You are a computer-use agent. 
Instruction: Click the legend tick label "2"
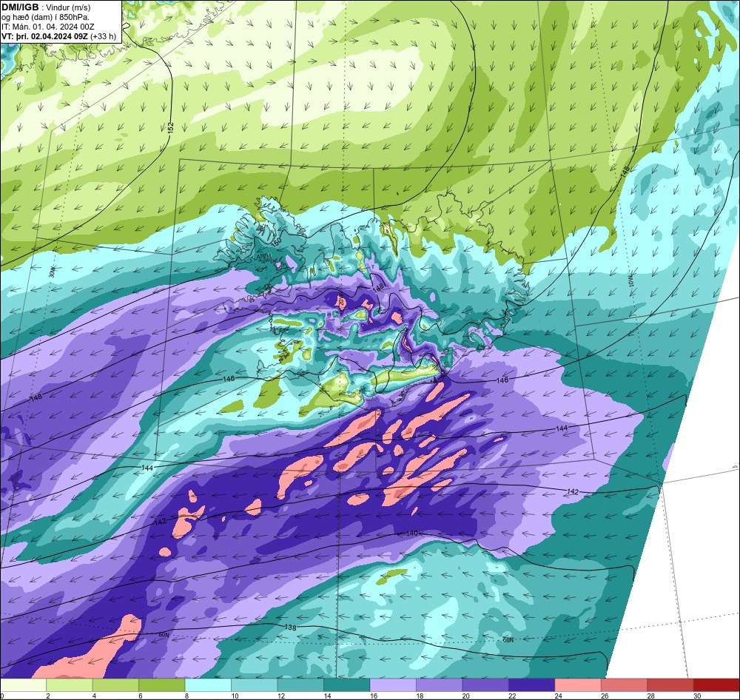pos(48,696)
